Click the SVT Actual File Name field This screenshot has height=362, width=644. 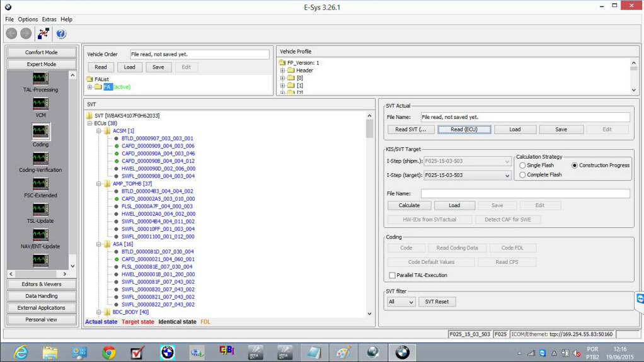(526, 117)
